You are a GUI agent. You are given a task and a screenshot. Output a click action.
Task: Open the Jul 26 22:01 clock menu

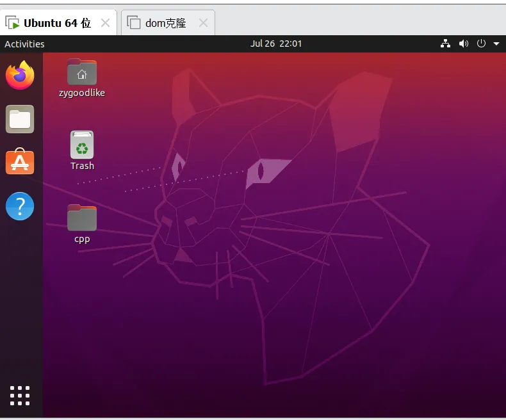coord(276,44)
